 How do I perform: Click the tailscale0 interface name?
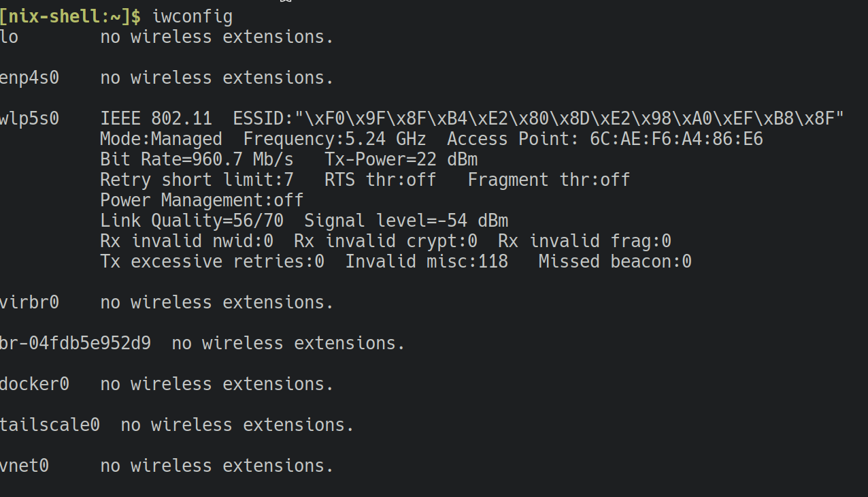pyautogui.click(x=50, y=426)
